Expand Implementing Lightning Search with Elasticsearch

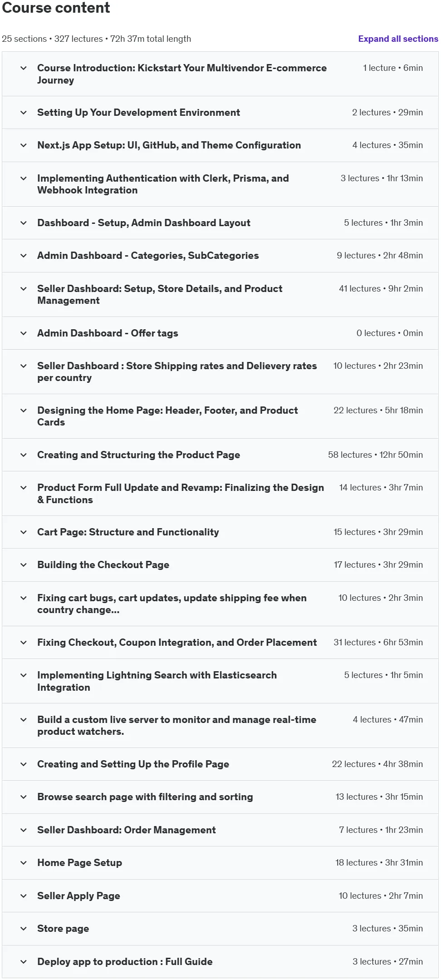[220, 681]
